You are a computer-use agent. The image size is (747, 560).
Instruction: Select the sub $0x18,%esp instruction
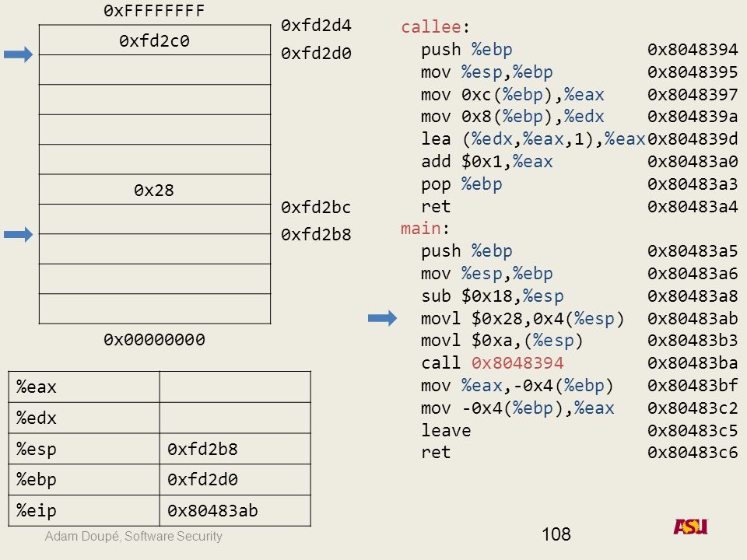click(x=492, y=296)
